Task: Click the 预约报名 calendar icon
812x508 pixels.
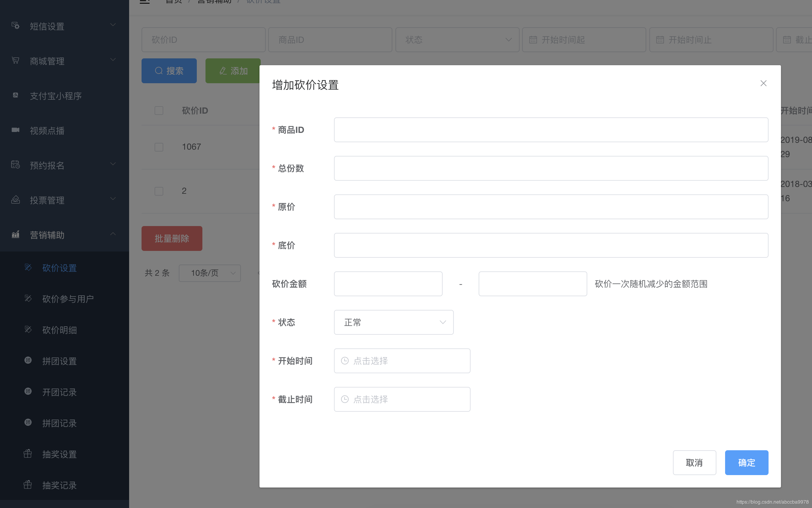Action: (x=16, y=165)
